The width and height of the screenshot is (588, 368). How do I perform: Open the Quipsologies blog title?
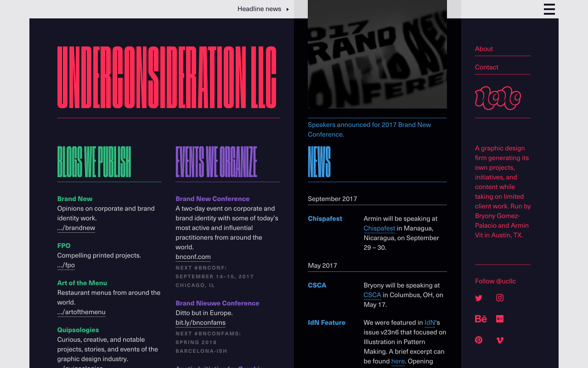coord(78,330)
